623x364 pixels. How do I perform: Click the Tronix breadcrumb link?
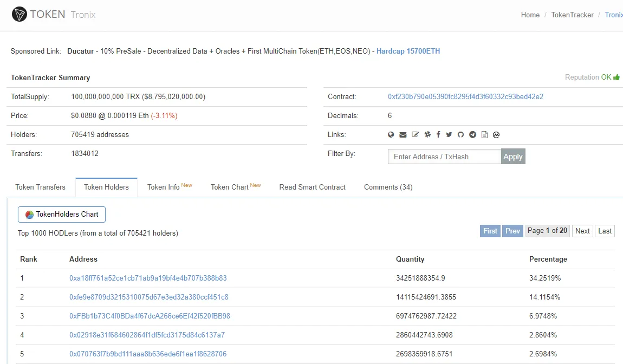[614, 15]
